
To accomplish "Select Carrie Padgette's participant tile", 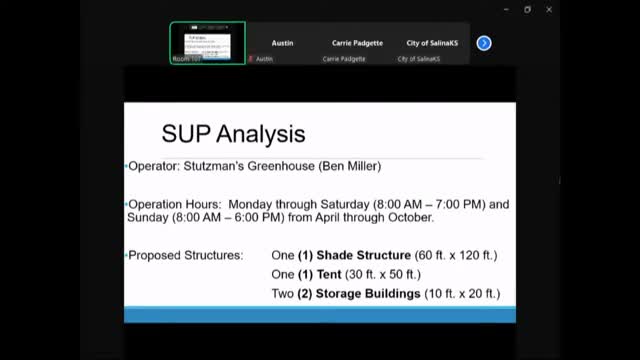I will (357, 43).
